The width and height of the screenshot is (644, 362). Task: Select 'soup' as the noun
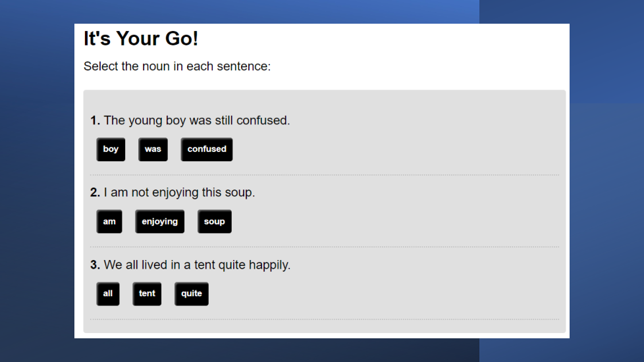(215, 222)
